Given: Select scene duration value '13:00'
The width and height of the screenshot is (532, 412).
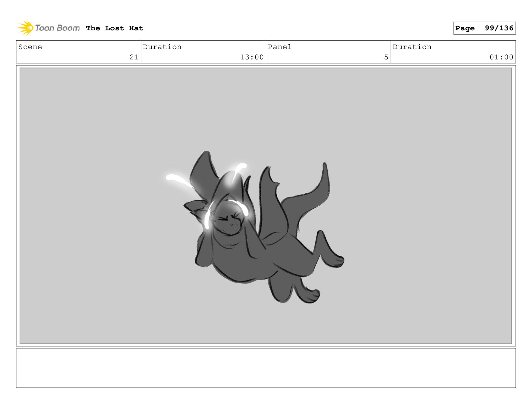Looking at the screenshot, I should click(252, 57).
